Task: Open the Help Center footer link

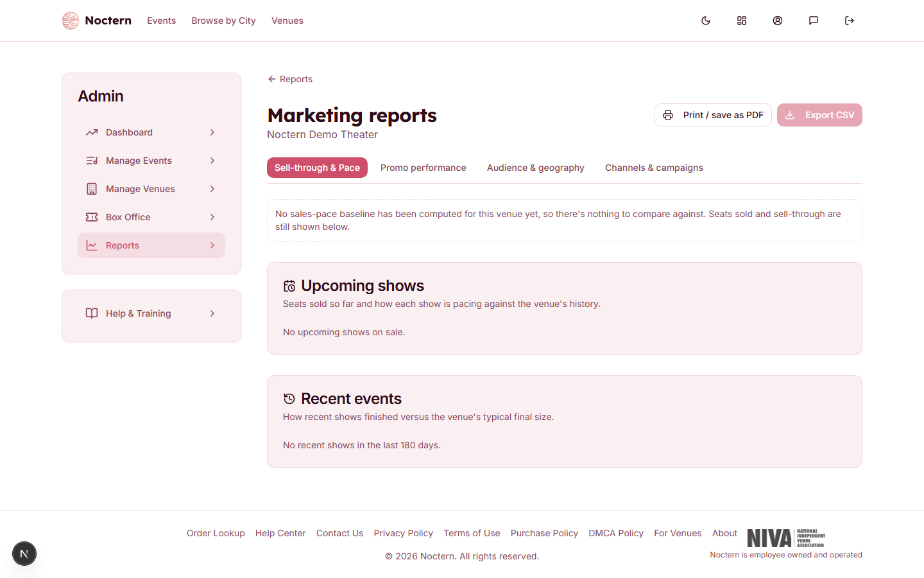Action: 280,533
